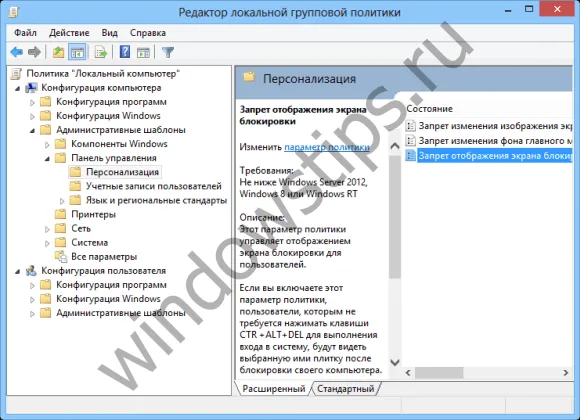Image resolution: width=580 pixels, height=420 pixels.
Task: Click the Export list toolbar icon
Action: pos(101,52)
